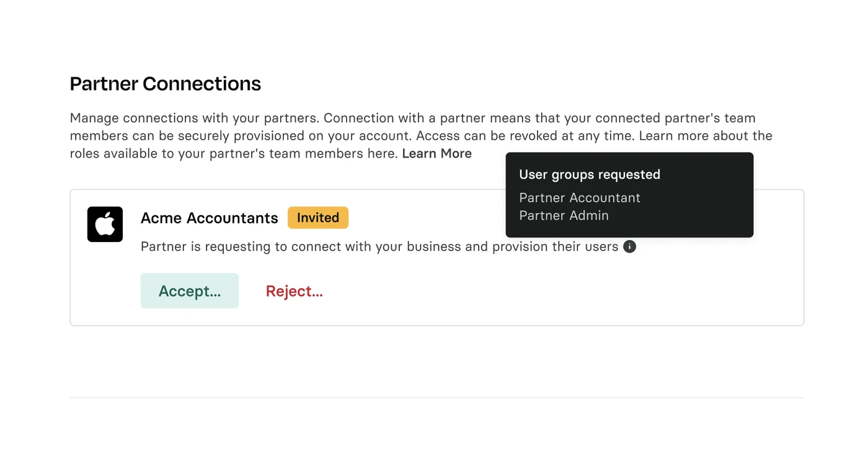Click the yellow Invited status badge
This screenshot has width=868, height=451.
coord(318,218)
